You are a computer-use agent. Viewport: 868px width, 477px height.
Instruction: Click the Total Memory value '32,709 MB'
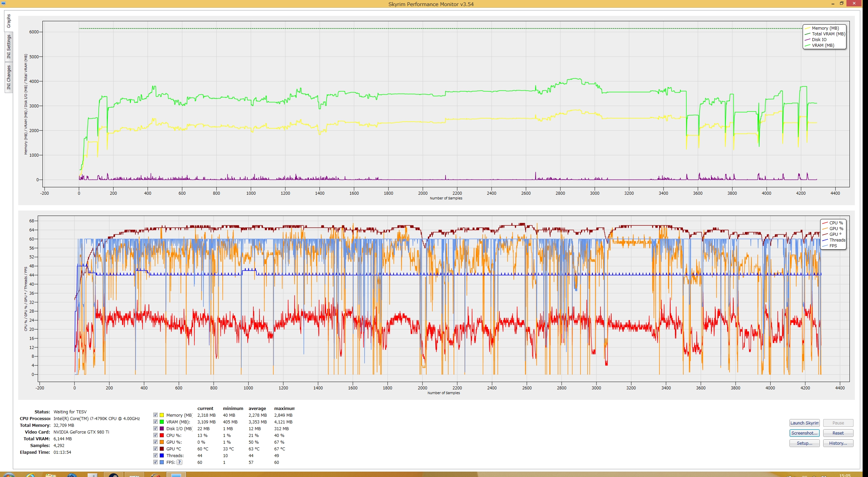click(x=64, y=425)
